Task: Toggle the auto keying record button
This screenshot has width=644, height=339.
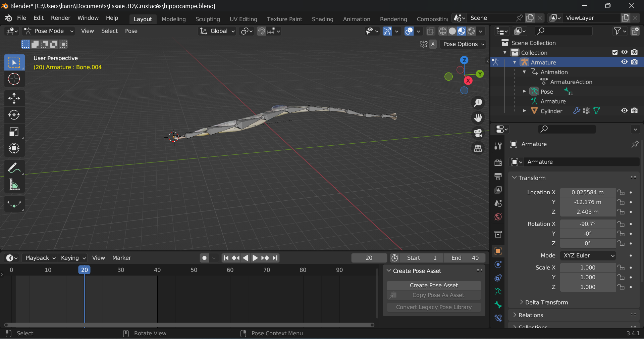Action: [204, 258]
